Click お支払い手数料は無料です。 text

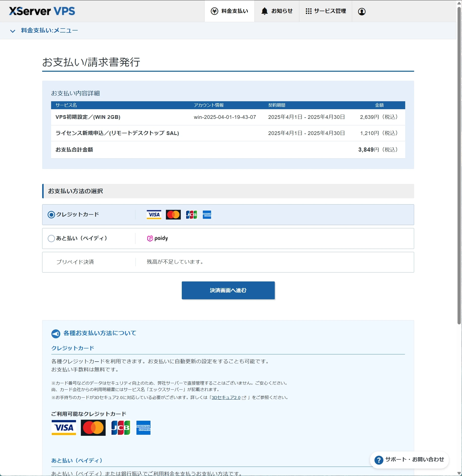[x=86, y=370]
